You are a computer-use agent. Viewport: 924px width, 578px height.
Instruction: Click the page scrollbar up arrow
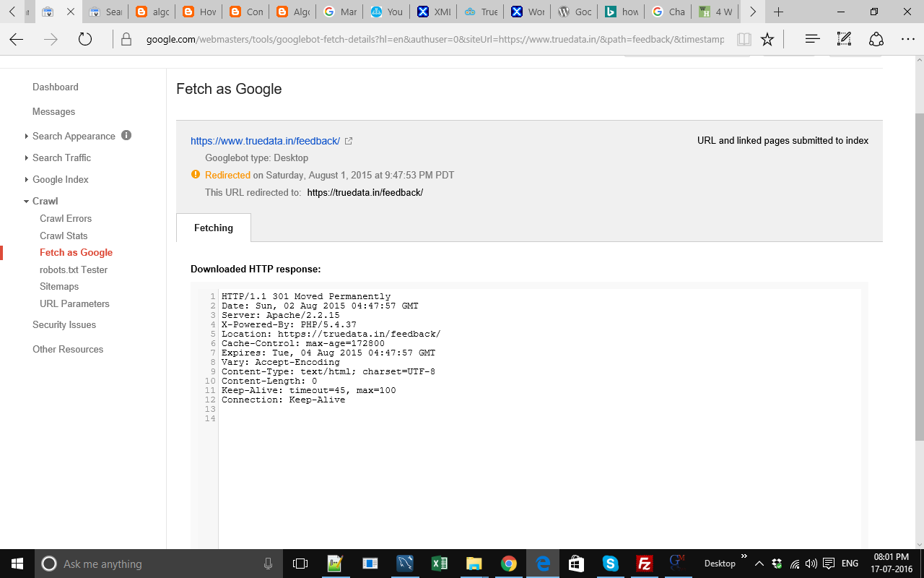[919, 61]
